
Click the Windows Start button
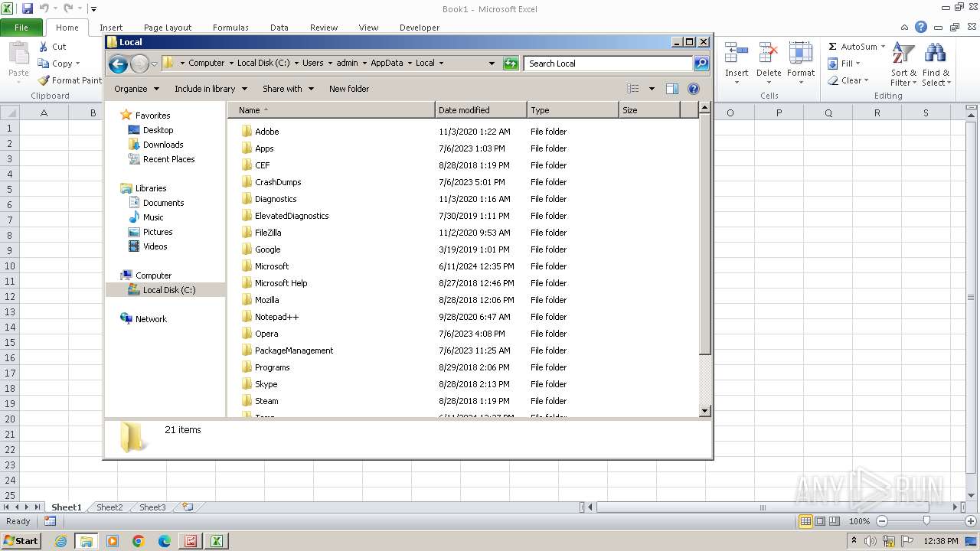[21, 541]
